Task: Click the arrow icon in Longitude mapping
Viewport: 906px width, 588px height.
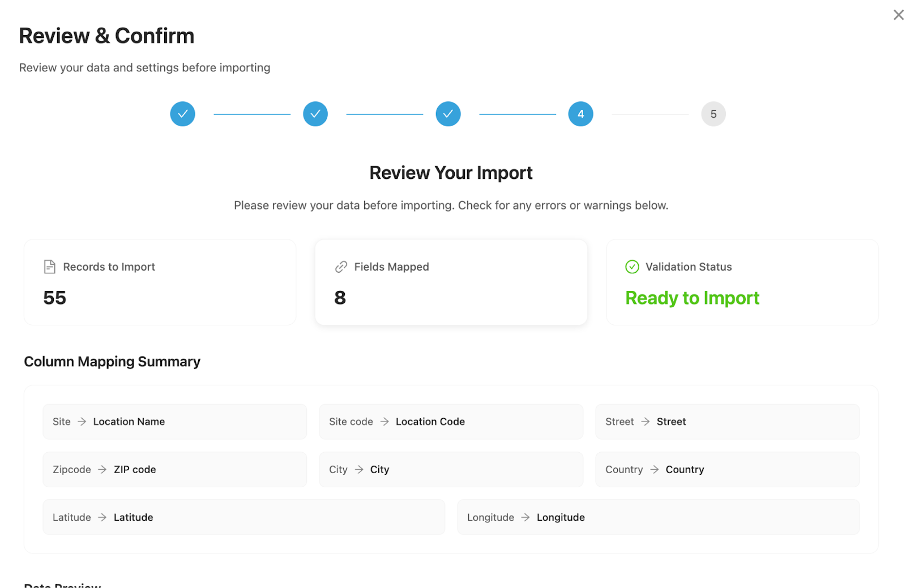Action: [525, 517]
